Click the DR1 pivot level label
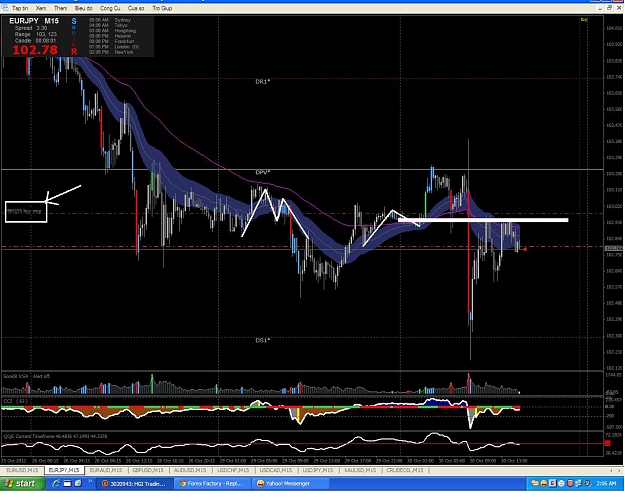This screenshot has height=500, width=625. 263,82
